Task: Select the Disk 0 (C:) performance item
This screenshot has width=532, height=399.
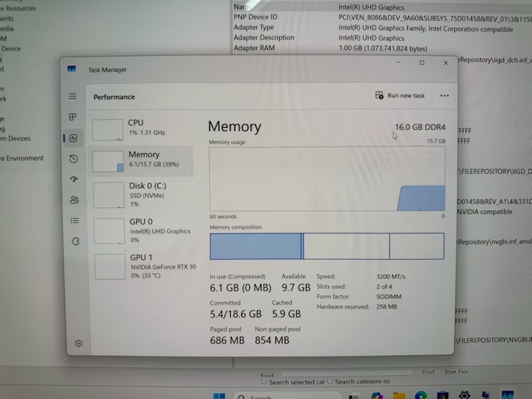Action: coord(142,195)
